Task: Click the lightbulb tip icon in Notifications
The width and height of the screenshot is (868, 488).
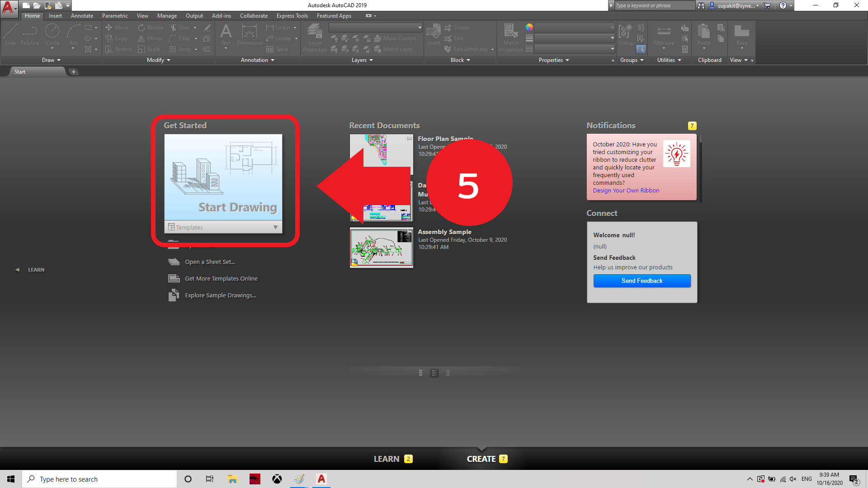Action: point(676,154)
